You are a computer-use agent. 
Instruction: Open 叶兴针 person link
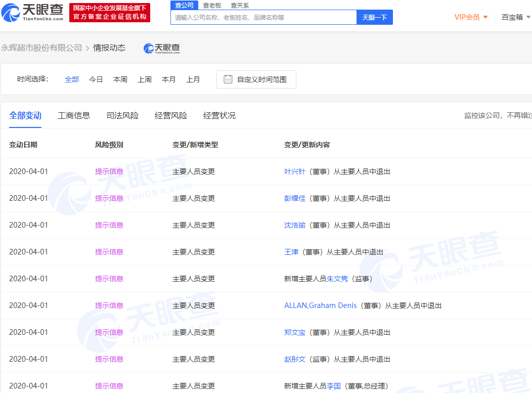point(294,171)
